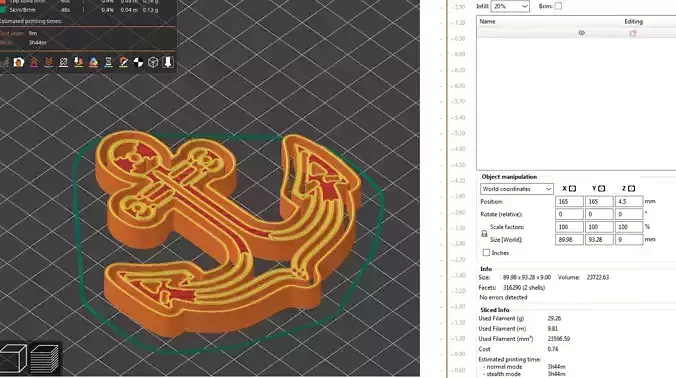Click the Volume value 23722.63
Image resolution: width=676 pixels, height=378 pixels.
pyautogui.click(x=598, y=277)
